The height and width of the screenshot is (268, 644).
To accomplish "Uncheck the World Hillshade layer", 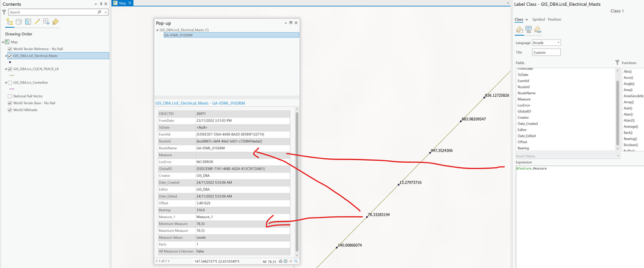I will pos(10,110).
